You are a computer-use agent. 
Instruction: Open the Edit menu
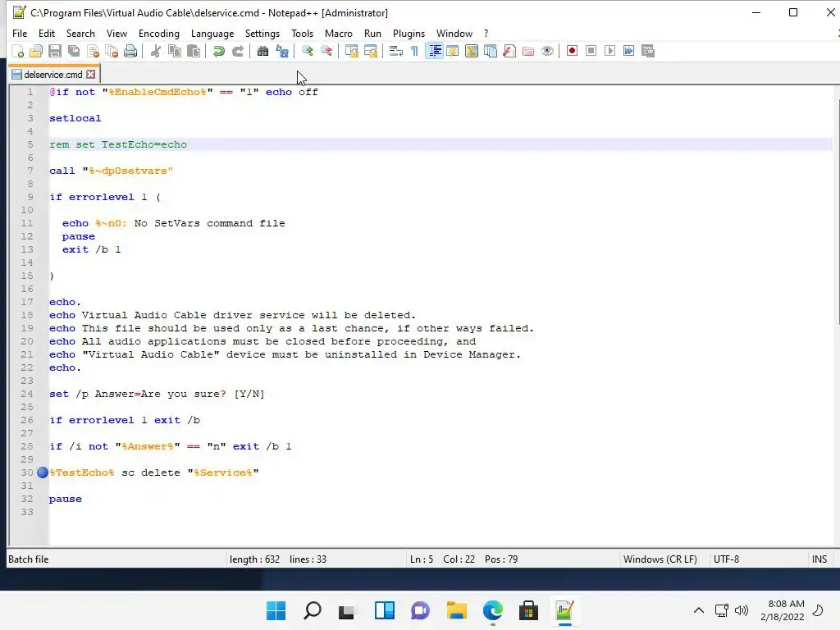(x=47, y=33)
